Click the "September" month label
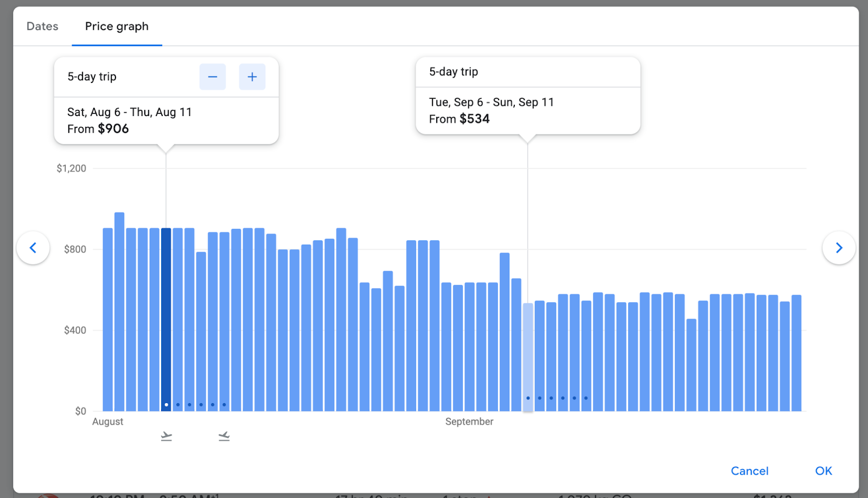 coord(469,422)
